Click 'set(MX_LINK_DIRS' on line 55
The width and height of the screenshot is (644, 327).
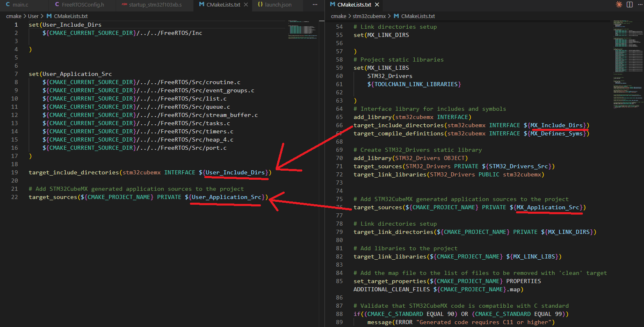381,35
